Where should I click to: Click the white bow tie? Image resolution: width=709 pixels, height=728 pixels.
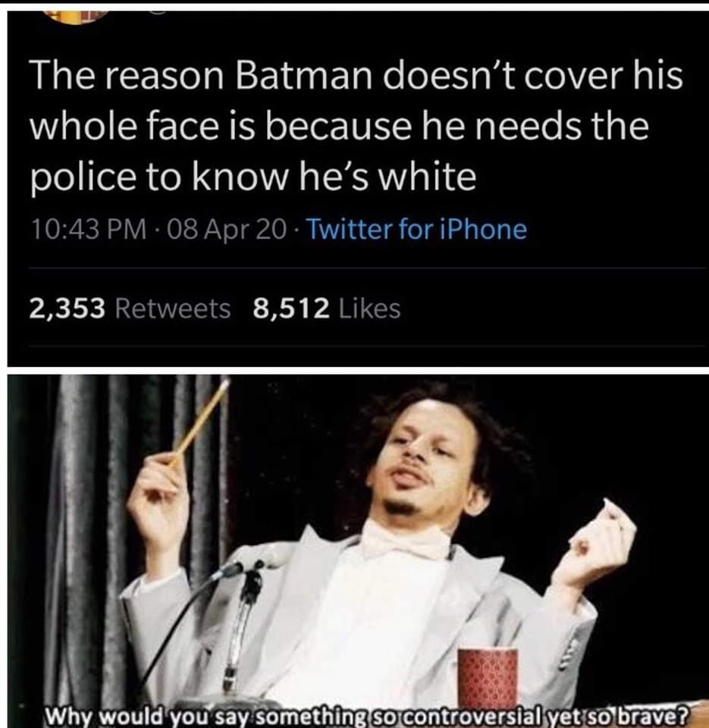404,541
